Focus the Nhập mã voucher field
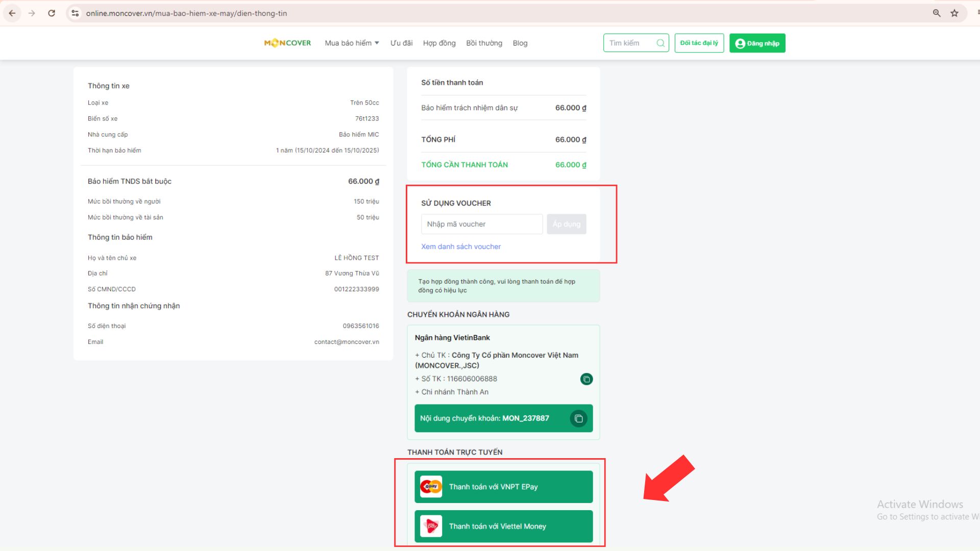The image size is (980, 551). [x=482, y=224]
